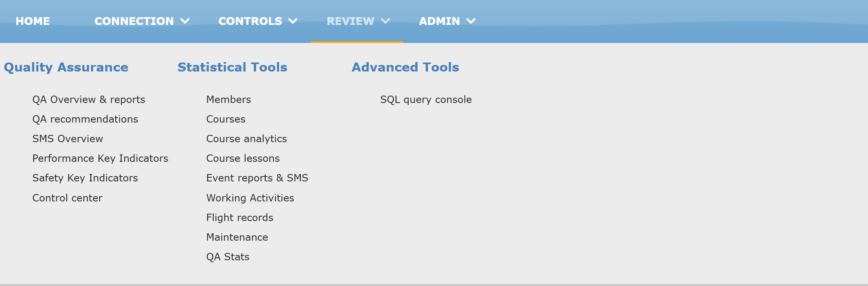Go to QA recommendations
The image size is (868, 286).
click(85, 119)
